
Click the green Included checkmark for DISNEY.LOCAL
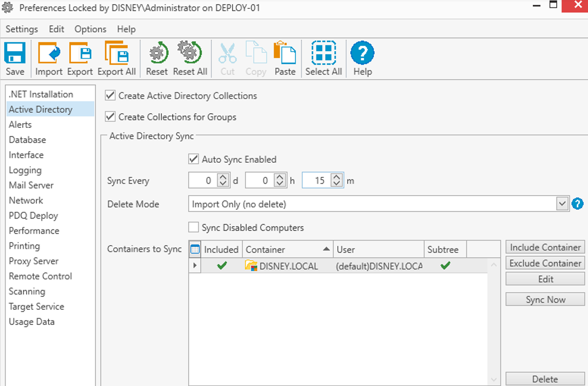point(222,266)
